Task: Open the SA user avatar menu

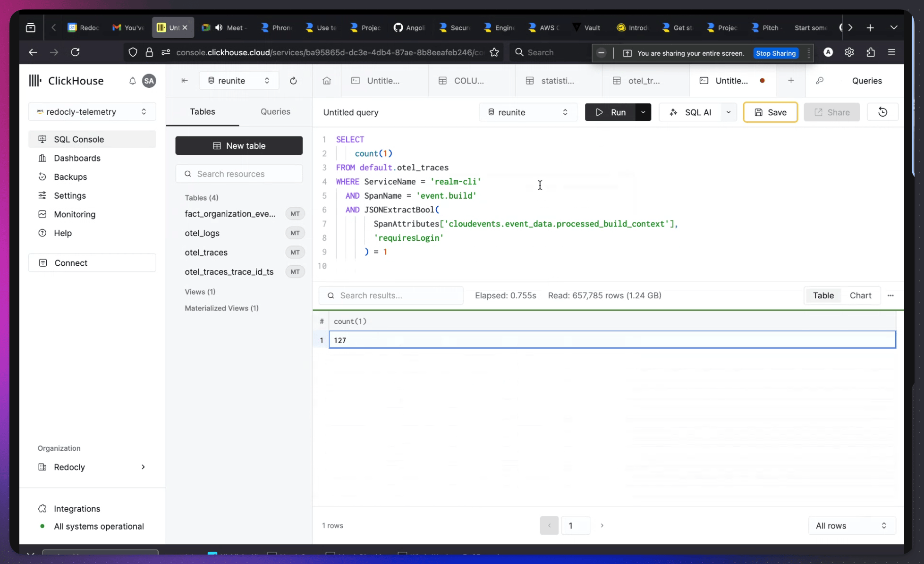Action: click(x=149, y=81)
